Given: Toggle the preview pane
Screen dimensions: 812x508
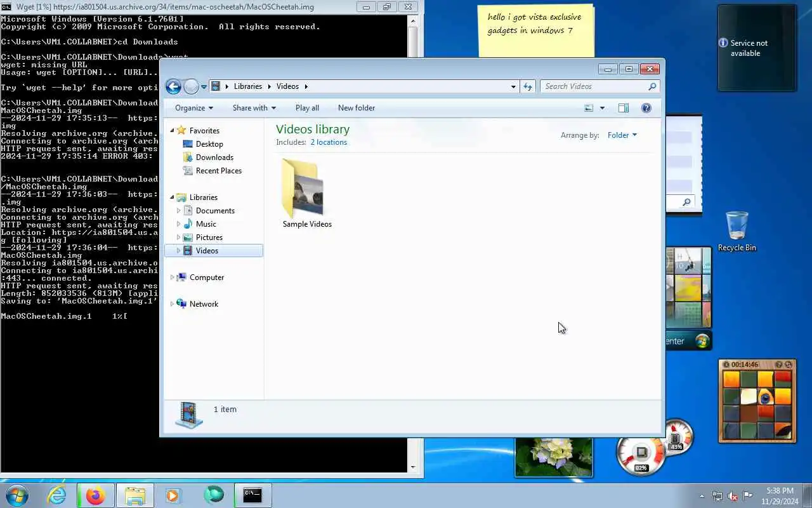Looking at the screenshot, I should tap(624, 108).
